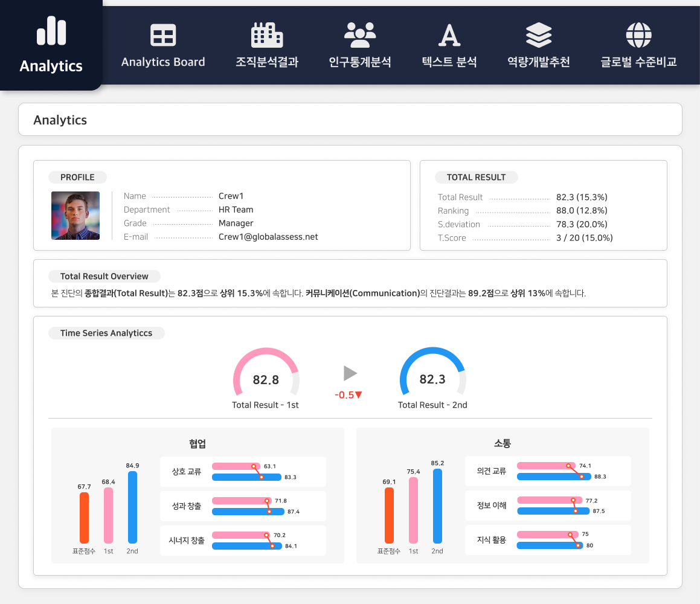This screenshot has height=604, width=700.
Task: Click the gray play arrow between gauges
Action: [350, 373]
